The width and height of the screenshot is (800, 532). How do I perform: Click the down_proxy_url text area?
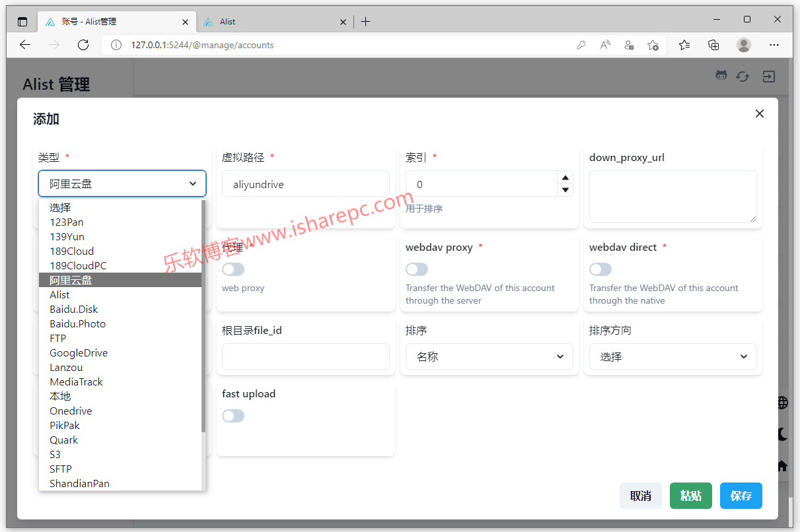673,197
